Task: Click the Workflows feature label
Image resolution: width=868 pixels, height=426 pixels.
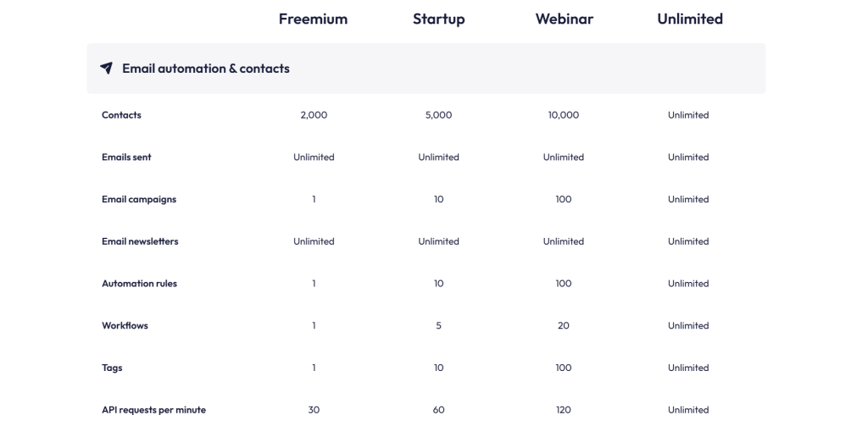Action: [x=125, y=326]
